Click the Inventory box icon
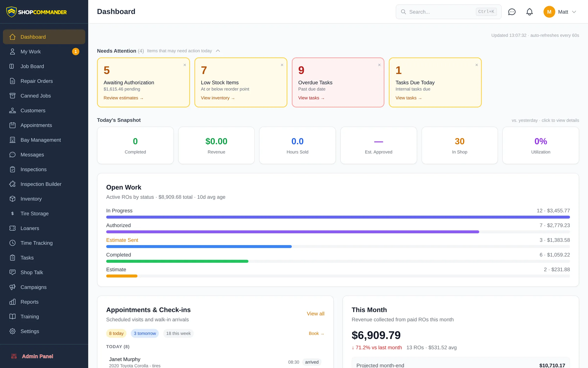588x368 pixels. point(12,199)
